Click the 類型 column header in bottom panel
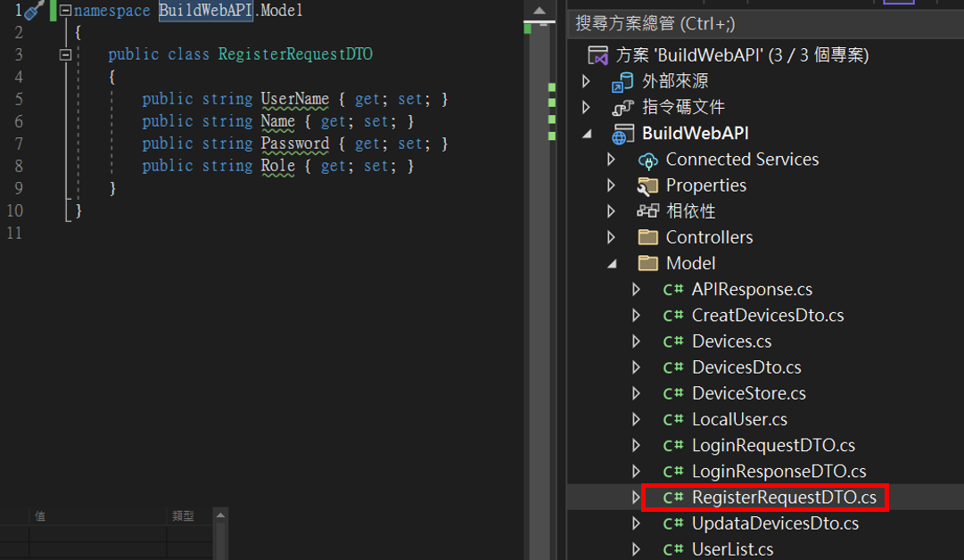Viewport: 964px width, 560px height. [183, 516]
